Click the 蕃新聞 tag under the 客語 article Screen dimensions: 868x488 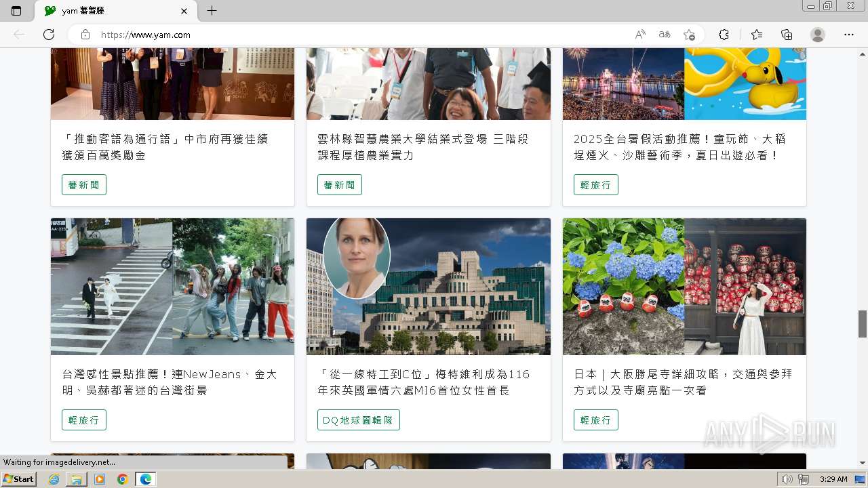click(84, 185)
